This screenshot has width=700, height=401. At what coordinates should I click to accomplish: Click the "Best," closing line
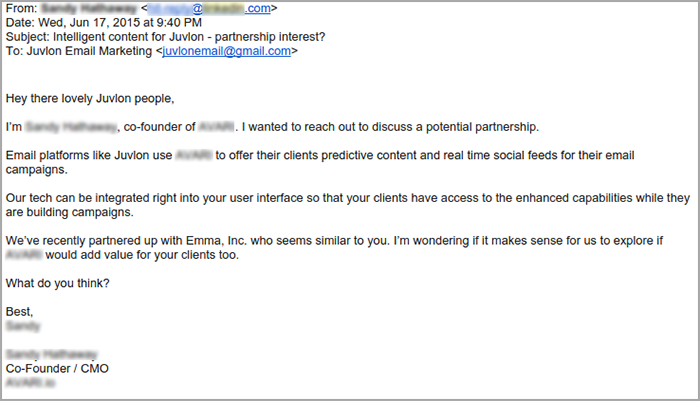pyautogui.click(x=19, y=312)
